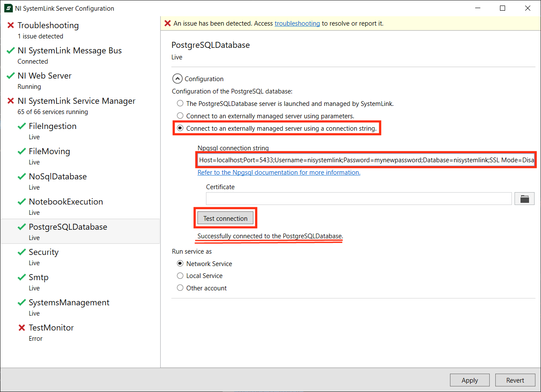Viewport: 541px width, 392px height.
Task: Click the green check beside NI SystemLink Message Bus
Action: tap(11, 51)
